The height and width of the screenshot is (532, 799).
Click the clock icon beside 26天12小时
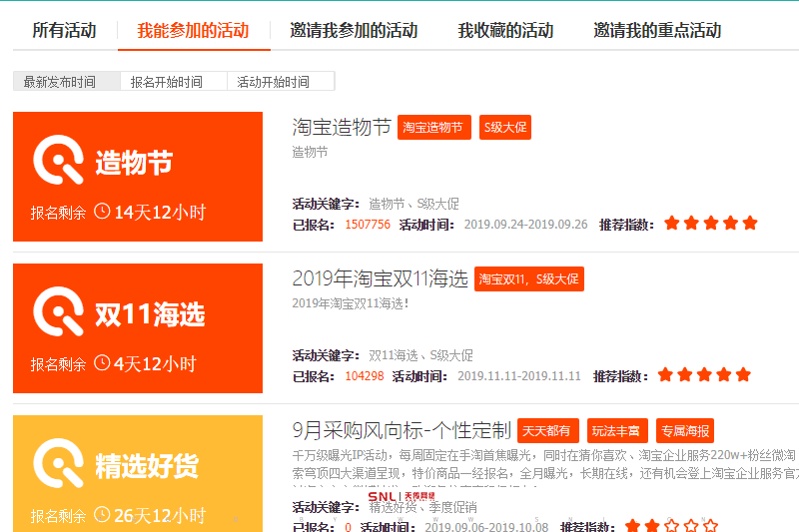pyautogui.click(x=102, y=515)
